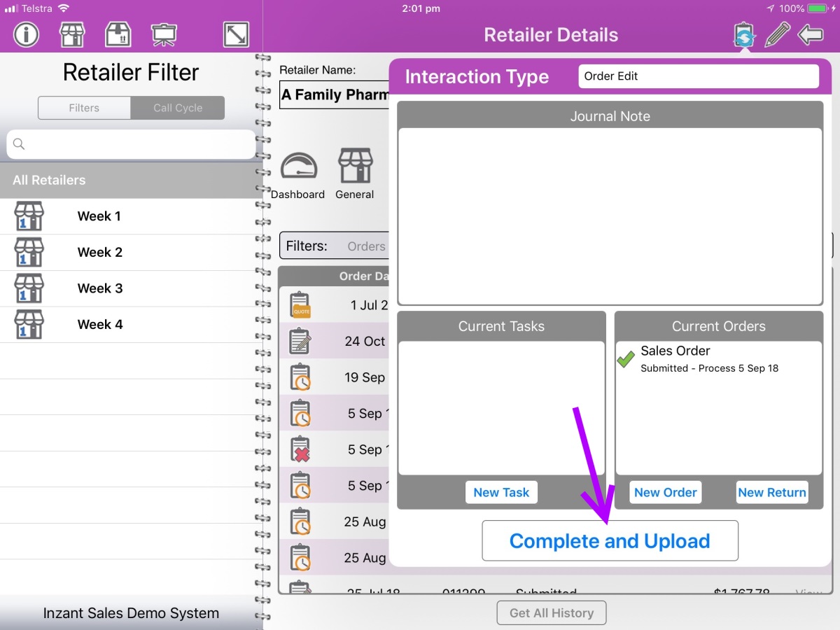
Task: Tap the green checkmark beside Sales Order
Action: 626,360
